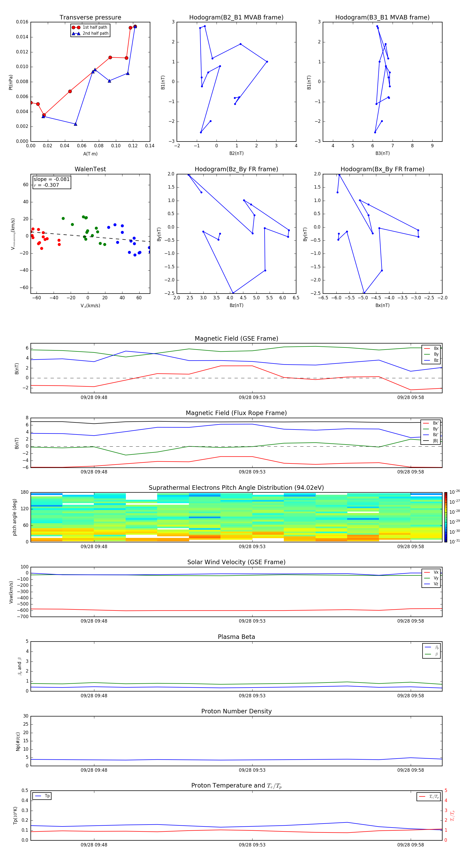473x868 pixels.
Task: Click the 'Te/Tp' legend box
Action: click(429, 796)
